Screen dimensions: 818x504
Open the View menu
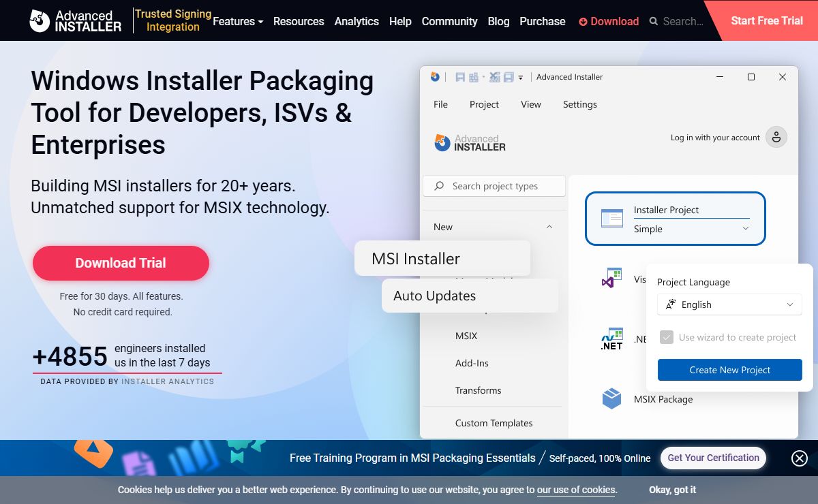530,104
